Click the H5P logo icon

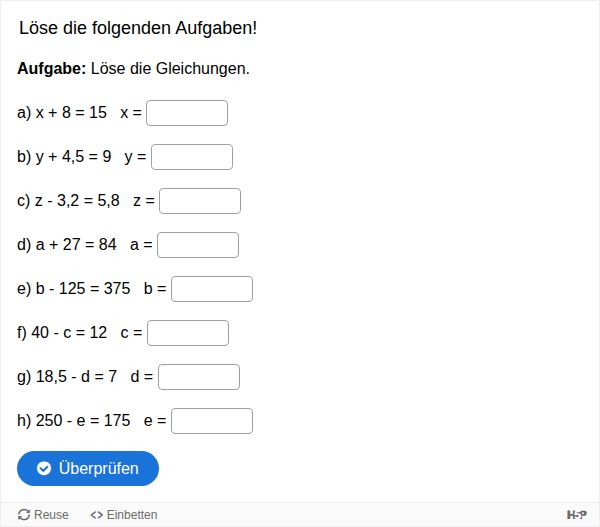[x=576, y=515]
